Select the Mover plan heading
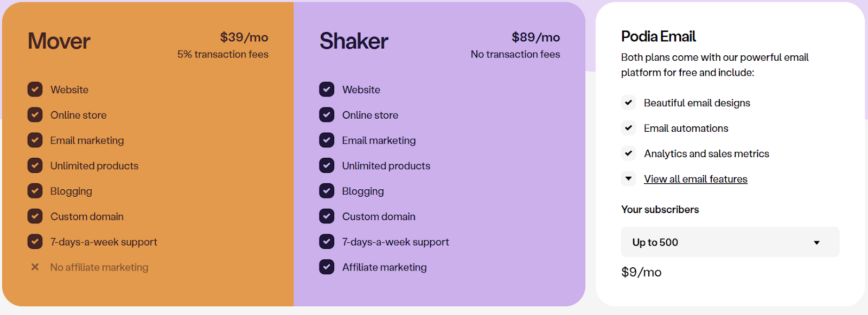Image resolution: width=868 pixels, height=315 pixels. [59, 41]
